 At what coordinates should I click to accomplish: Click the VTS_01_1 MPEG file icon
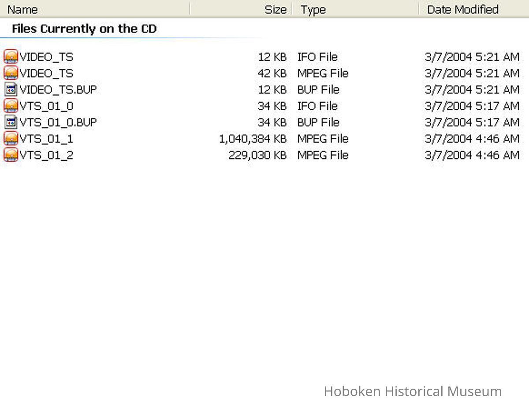pos(11,138)
